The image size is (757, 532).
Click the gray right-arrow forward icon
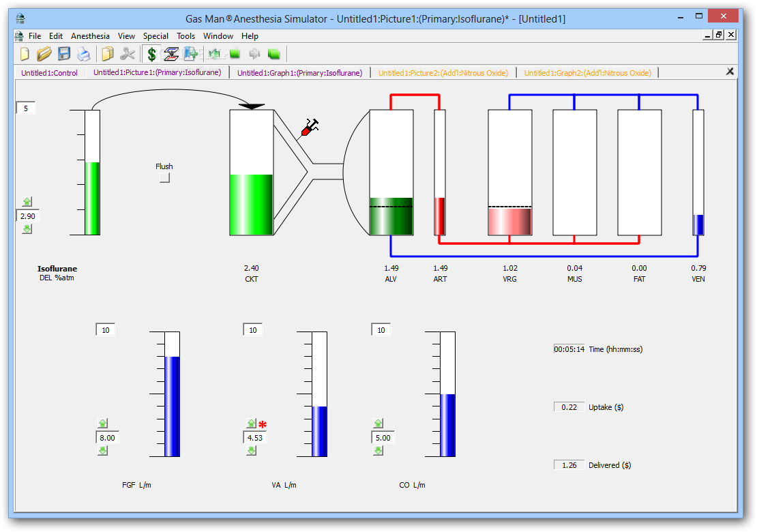point(254,54)
